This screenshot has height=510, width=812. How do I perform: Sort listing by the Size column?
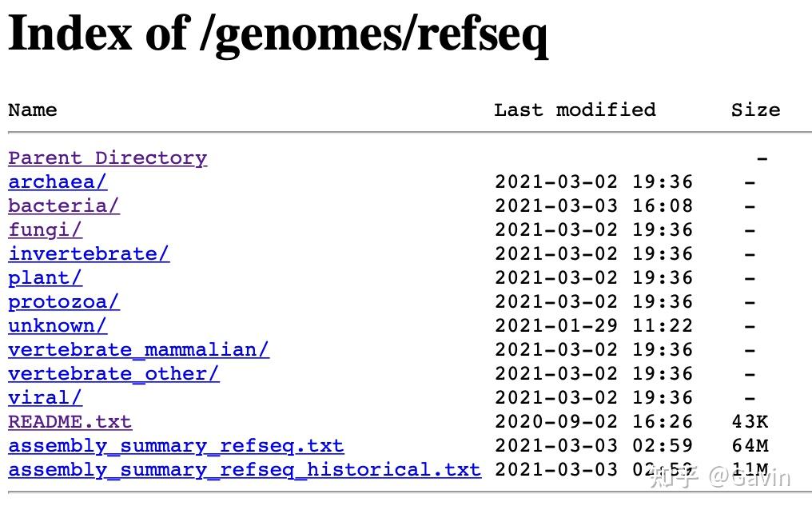[755, 110]
